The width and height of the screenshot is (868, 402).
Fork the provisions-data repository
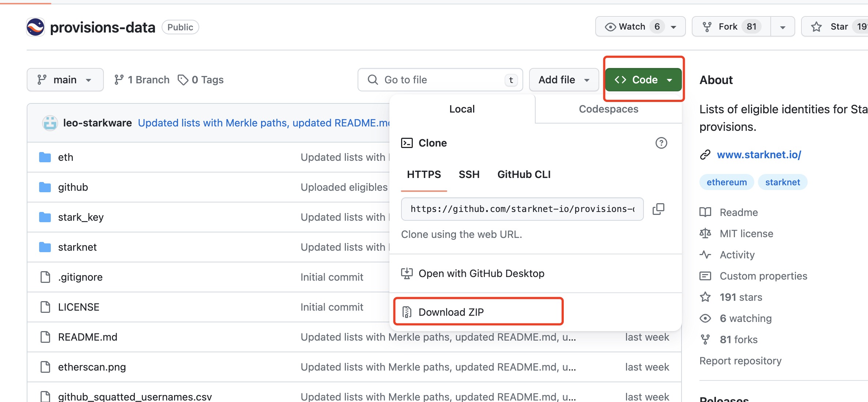point(731,27)
